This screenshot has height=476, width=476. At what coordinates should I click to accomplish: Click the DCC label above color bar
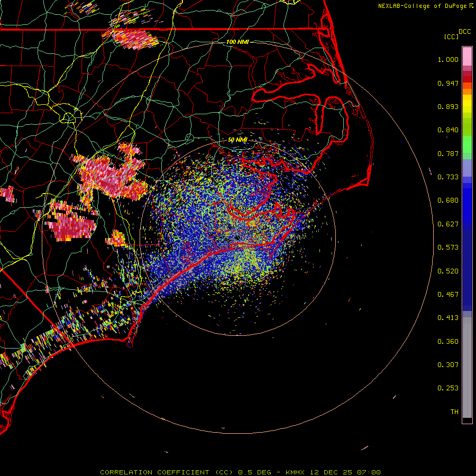[464, 32]
